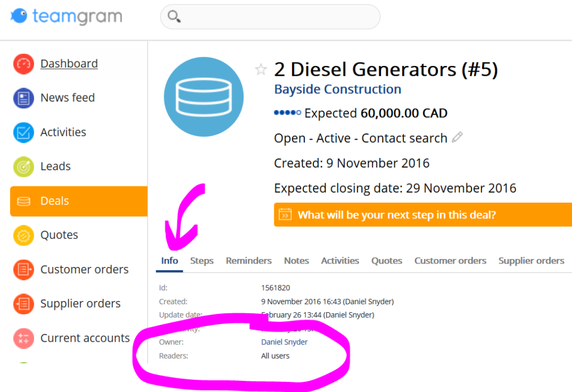Click the News feed newspaper icon
The width and height of the screenshot is (572, 392).
tap(23, 98)
